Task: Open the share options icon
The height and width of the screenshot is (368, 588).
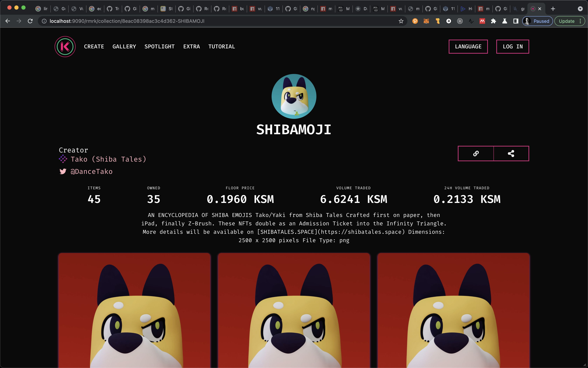Action: [x=511, y=154]
